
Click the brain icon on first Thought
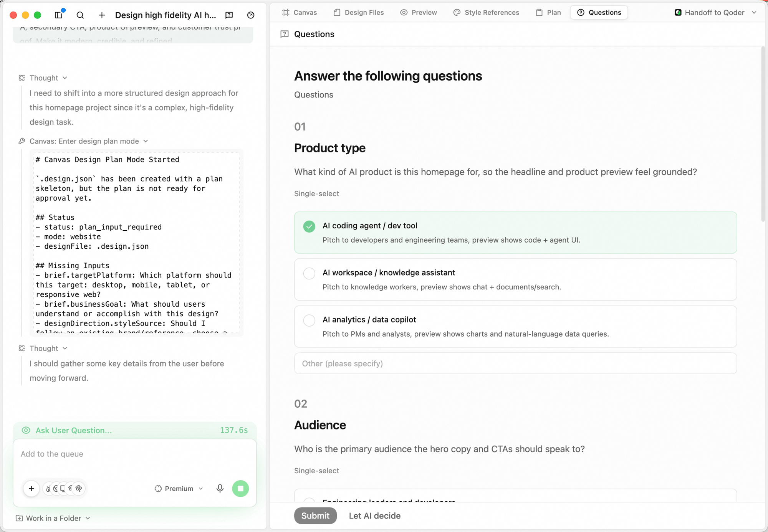[22, 78]
